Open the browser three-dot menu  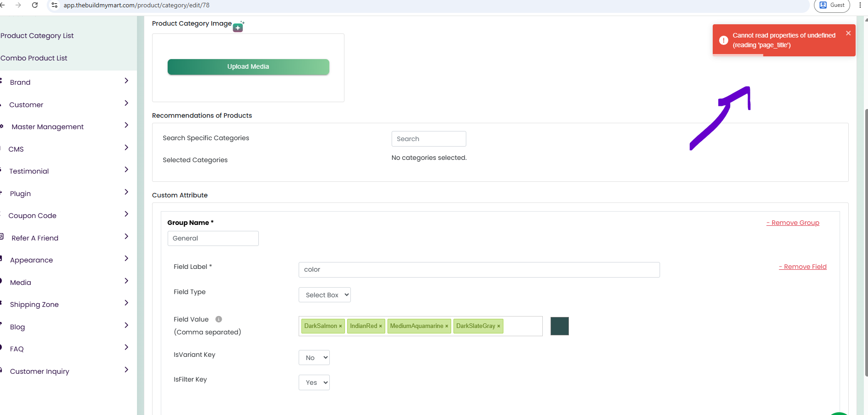pos(860,5)
